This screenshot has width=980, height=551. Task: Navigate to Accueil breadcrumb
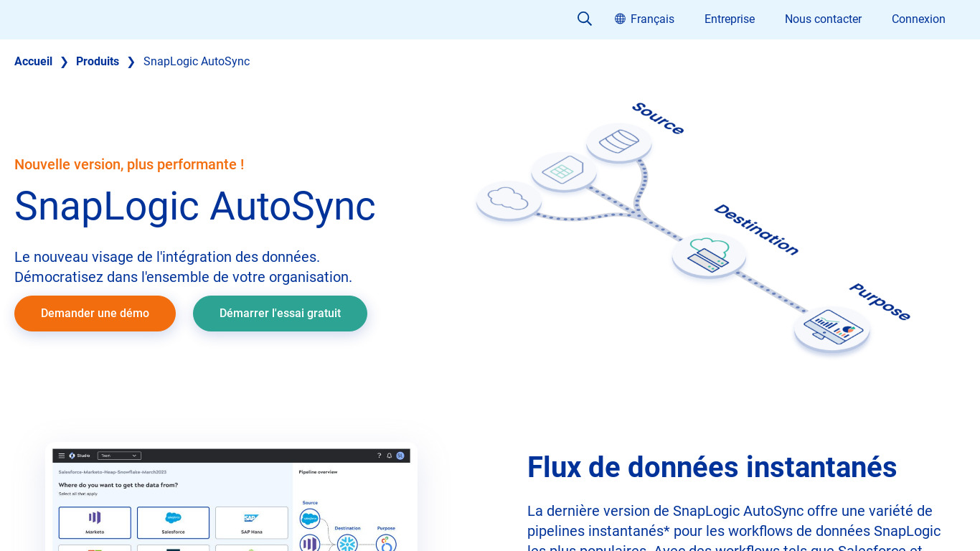click(x=33, y=62)
